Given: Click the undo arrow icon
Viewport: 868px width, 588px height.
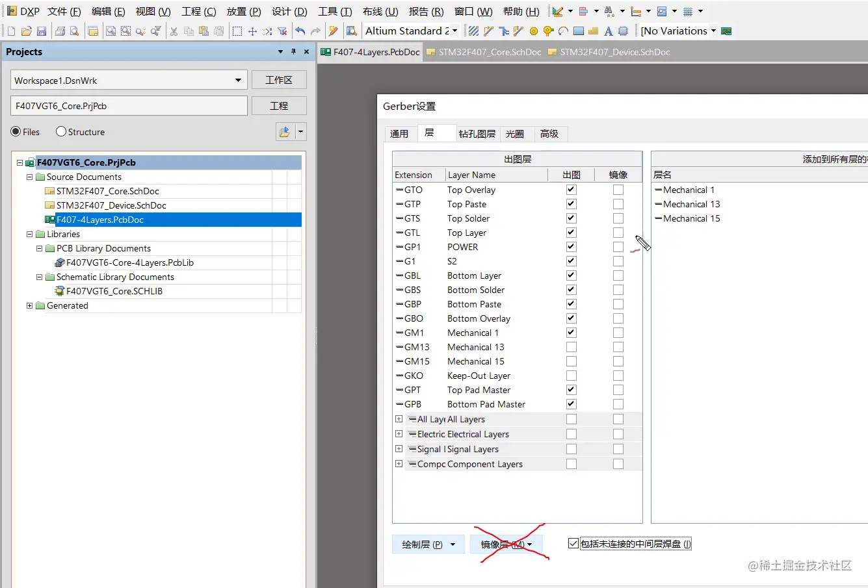Looking at the screenshot, I should click(300, 31).
